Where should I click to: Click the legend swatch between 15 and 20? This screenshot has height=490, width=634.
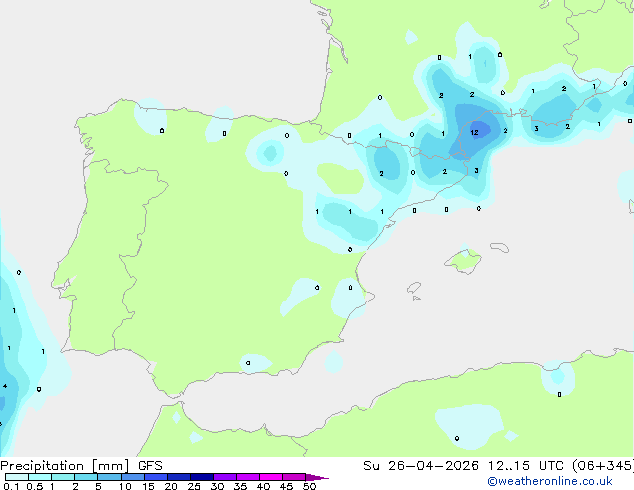pos(156,477)
